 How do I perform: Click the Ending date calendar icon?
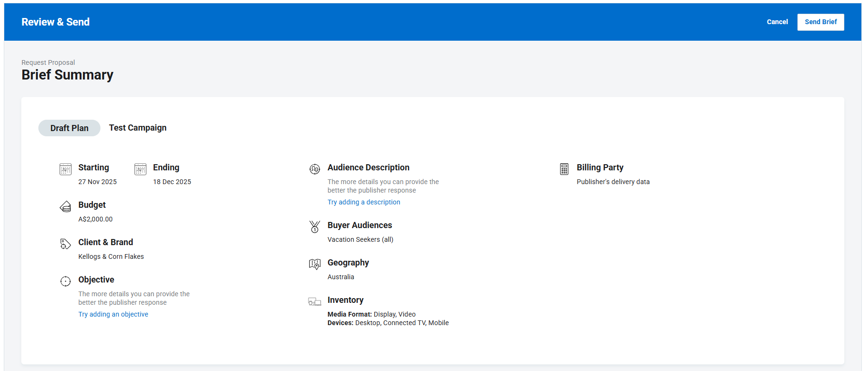pyautogui.click(x=140, y=169)
